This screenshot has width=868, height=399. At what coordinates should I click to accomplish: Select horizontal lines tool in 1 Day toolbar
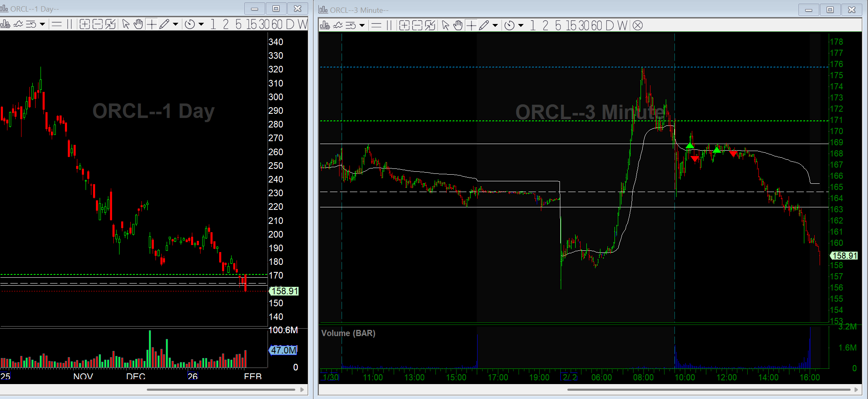pyautogui.click(x=57, y=24)
